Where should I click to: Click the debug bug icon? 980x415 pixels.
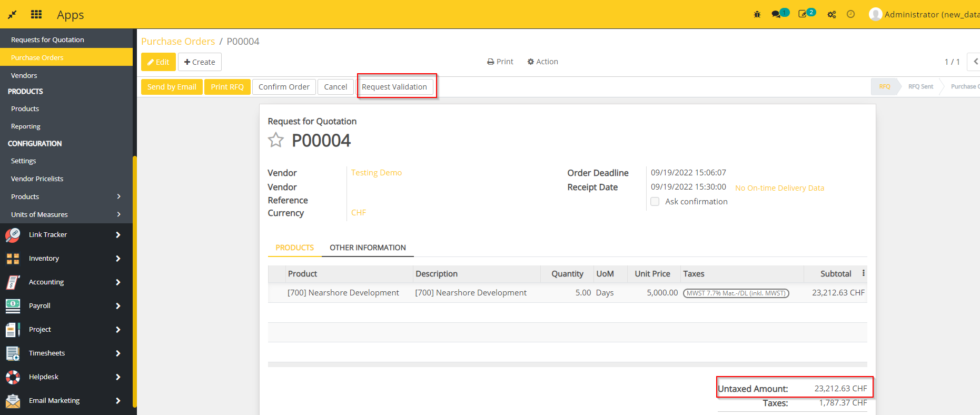[757, 15]
